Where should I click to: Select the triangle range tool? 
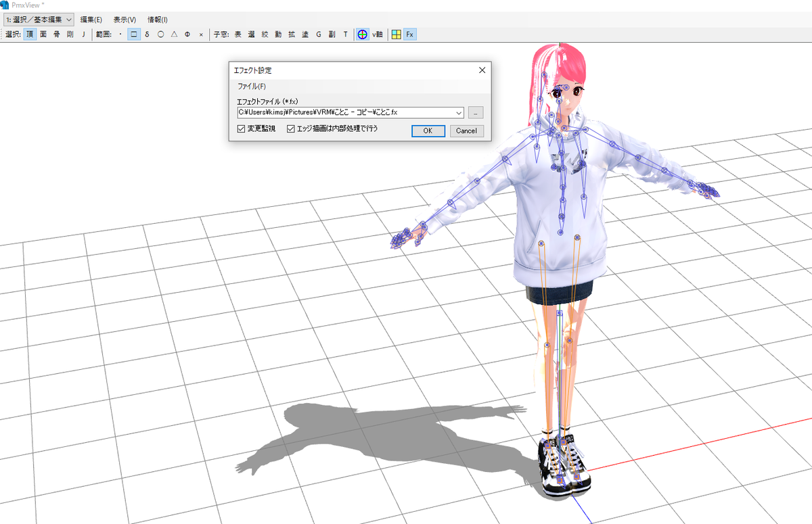pyautogui.click(x=174, y=34)
